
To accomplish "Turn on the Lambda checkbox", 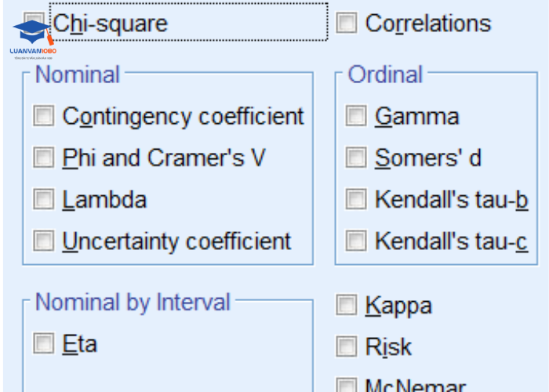I will [x=44, y=199].
